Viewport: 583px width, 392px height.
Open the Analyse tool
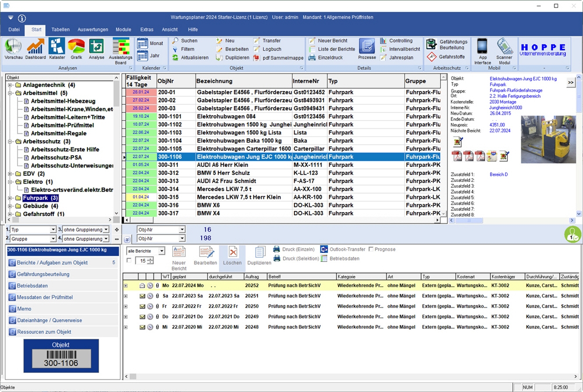(96, 49)
